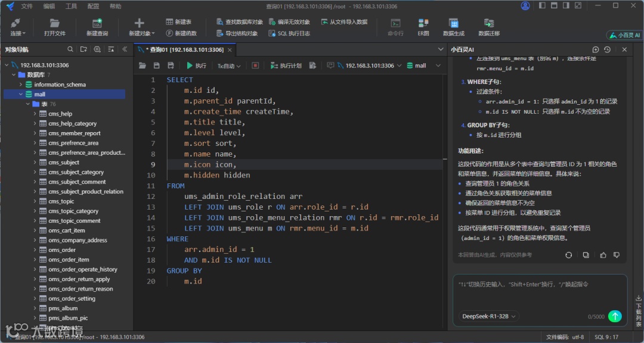644x343 pixels.
Task: Expand the cms_help table node
Action: (x=35, y=114)
